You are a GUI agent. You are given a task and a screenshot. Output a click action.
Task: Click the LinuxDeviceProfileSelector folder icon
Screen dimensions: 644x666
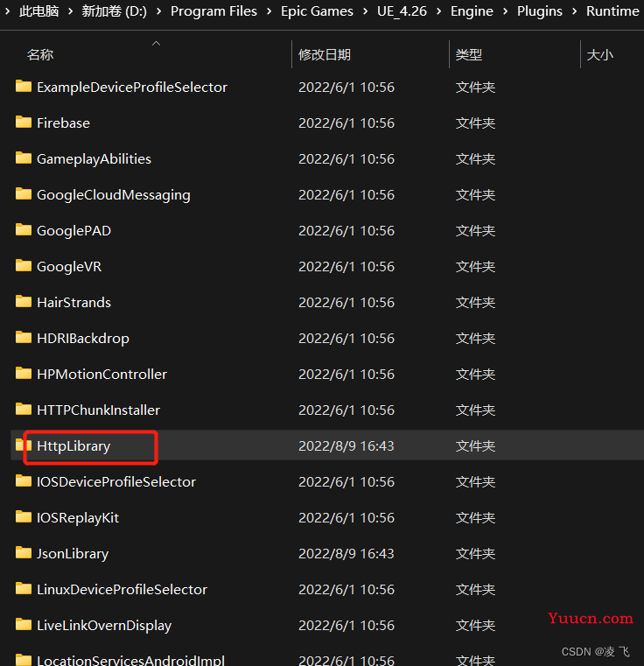[x=24, y=589]
